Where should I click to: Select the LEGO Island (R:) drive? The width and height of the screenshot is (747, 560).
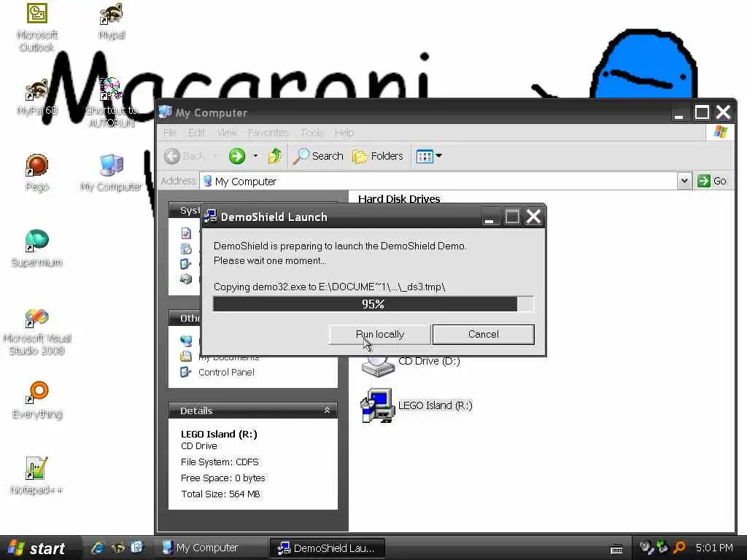click(x=417, y=405)
